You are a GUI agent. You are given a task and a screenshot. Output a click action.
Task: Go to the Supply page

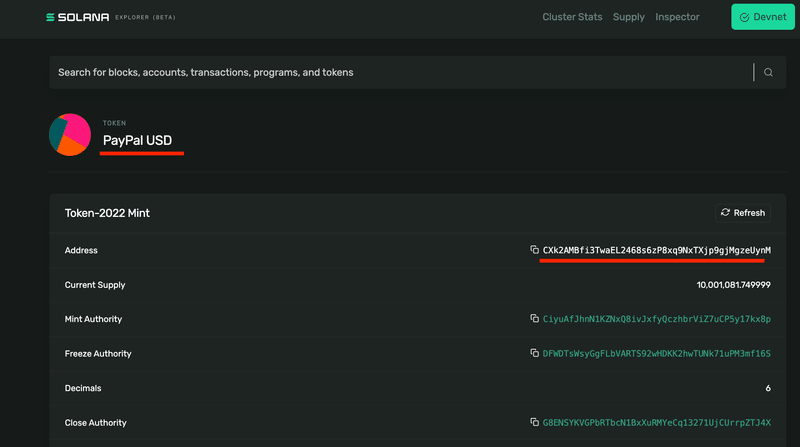629,17
